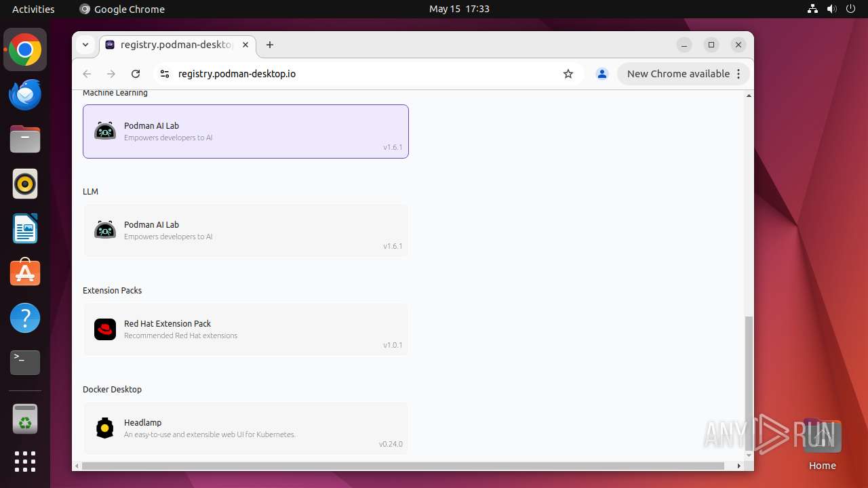Click the New Chrome available button
868x488 pixels.
tap(683, 74)
